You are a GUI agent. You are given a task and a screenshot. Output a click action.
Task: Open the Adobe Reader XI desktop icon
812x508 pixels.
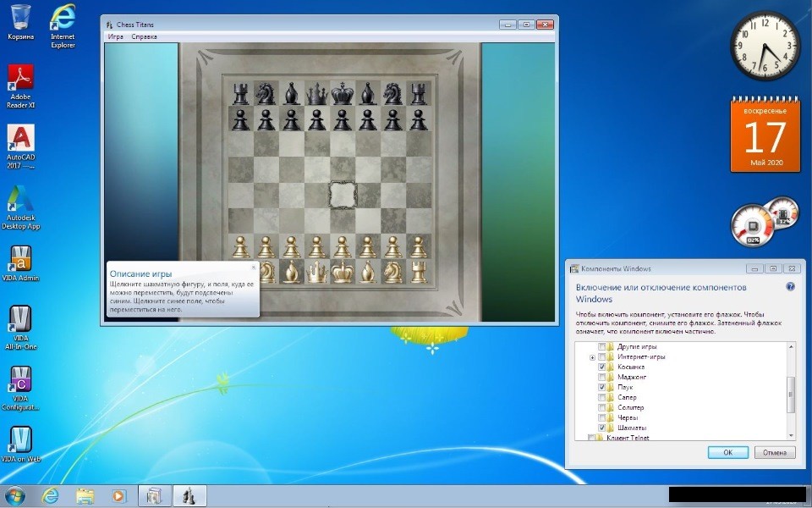pos(20,86)
